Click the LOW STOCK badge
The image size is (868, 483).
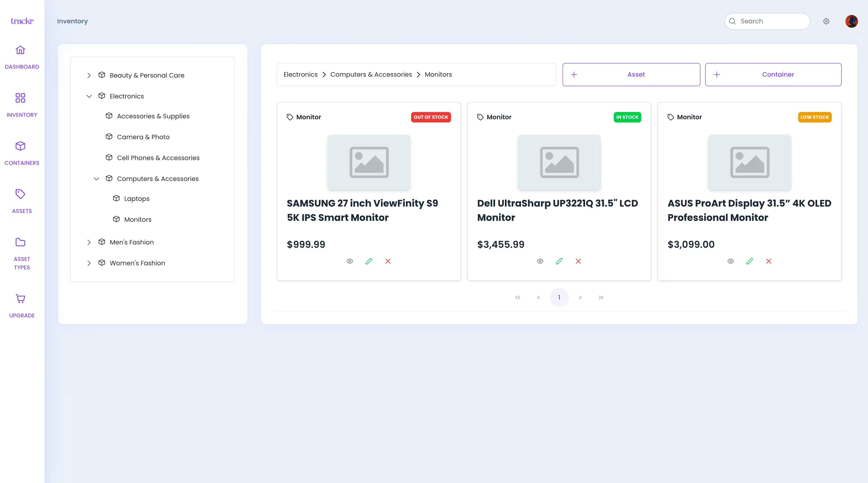tap(814, 117)
